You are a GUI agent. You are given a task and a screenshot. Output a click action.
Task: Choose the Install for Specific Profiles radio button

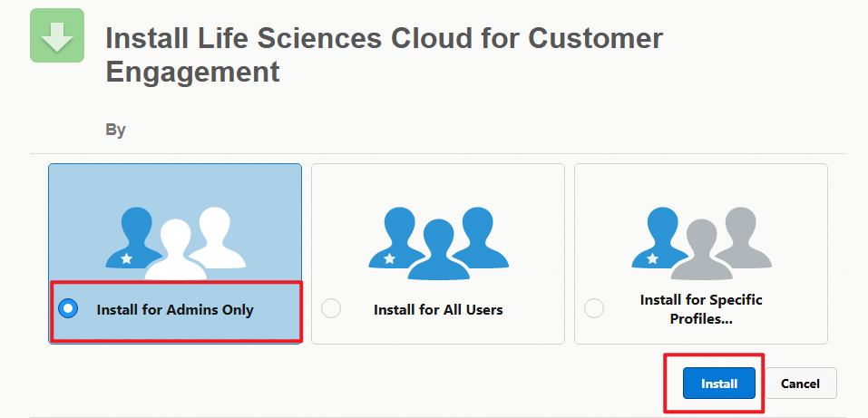(594, 308)
